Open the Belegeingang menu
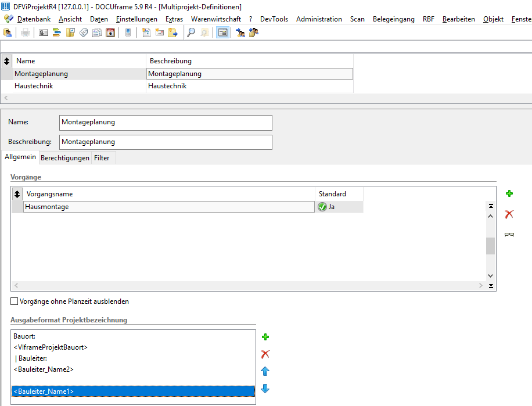 pyautogui.click(x=394, y=19)
